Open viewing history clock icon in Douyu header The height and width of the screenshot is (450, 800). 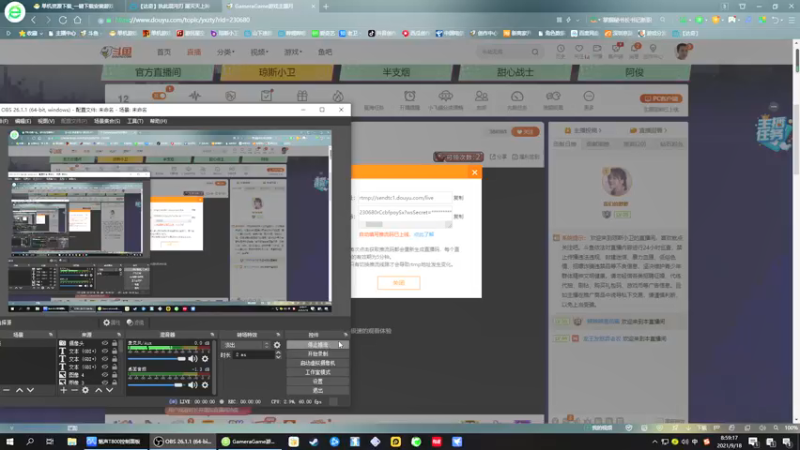561,49
